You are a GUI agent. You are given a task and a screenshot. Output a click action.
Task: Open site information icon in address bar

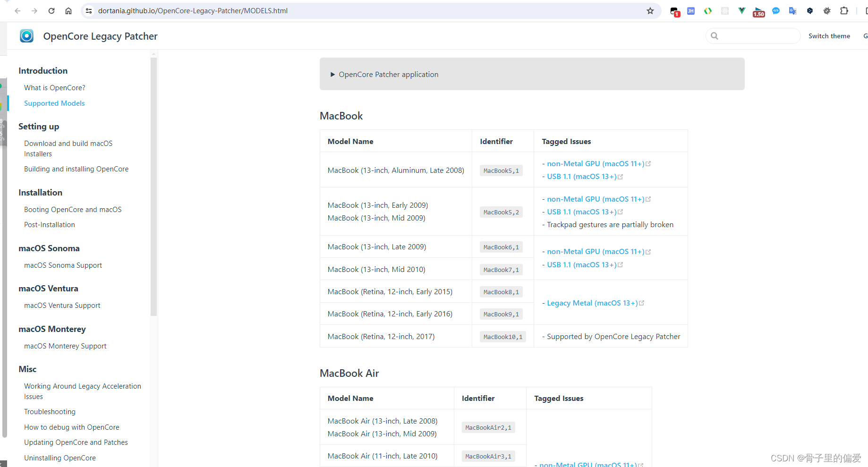pos(89,11)
